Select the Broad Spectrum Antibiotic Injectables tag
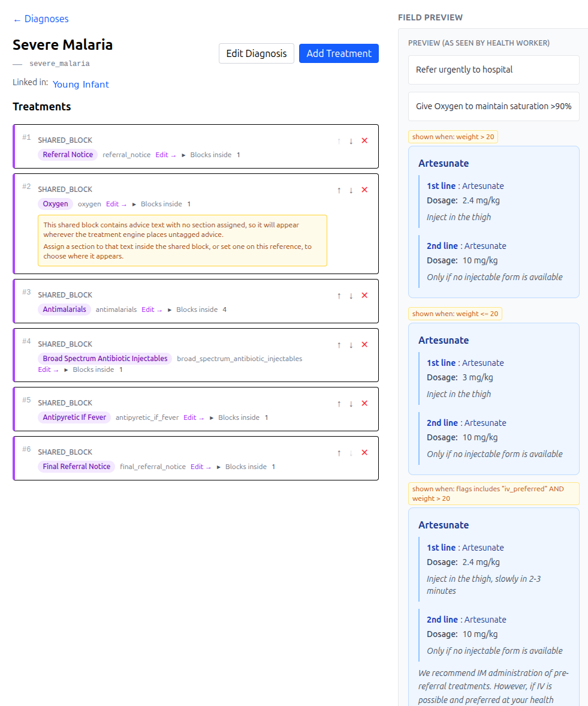Image resolution: width=588 pixels, height=706 pixels. click(105, 359)
